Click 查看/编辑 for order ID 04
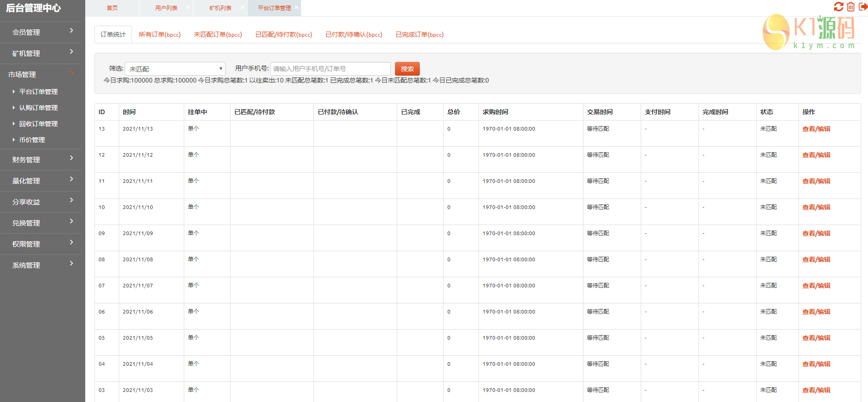The image size is (868, 402). click(x=816, y=364)
